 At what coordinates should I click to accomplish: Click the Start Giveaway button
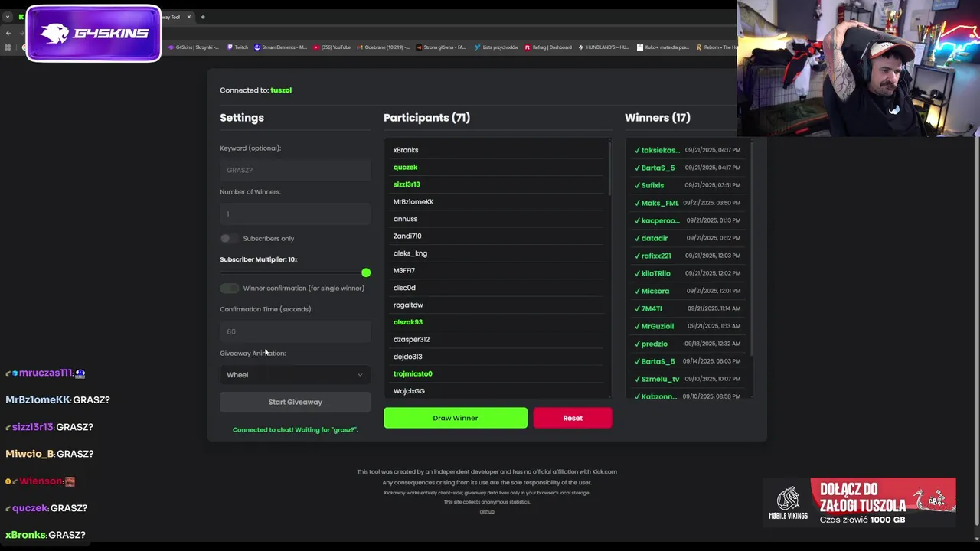click(x=295, y=402)
